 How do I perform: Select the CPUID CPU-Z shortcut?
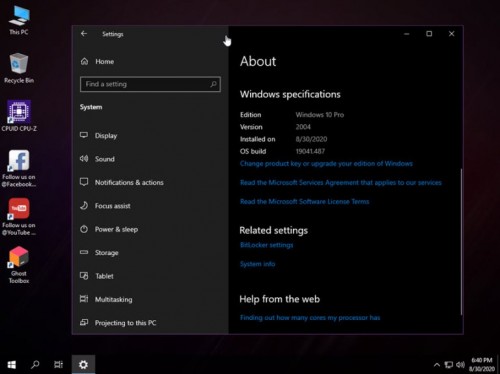(x=19, y=116)
